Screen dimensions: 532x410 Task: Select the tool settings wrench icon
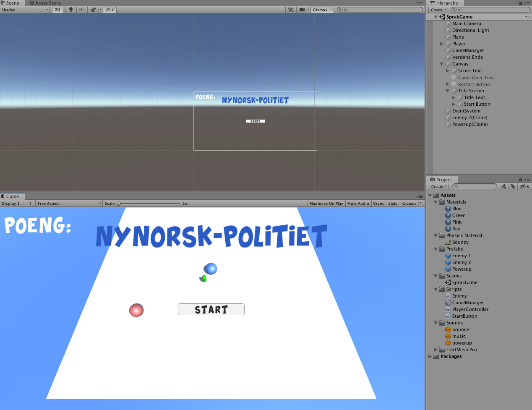click(x=290, y=10)
